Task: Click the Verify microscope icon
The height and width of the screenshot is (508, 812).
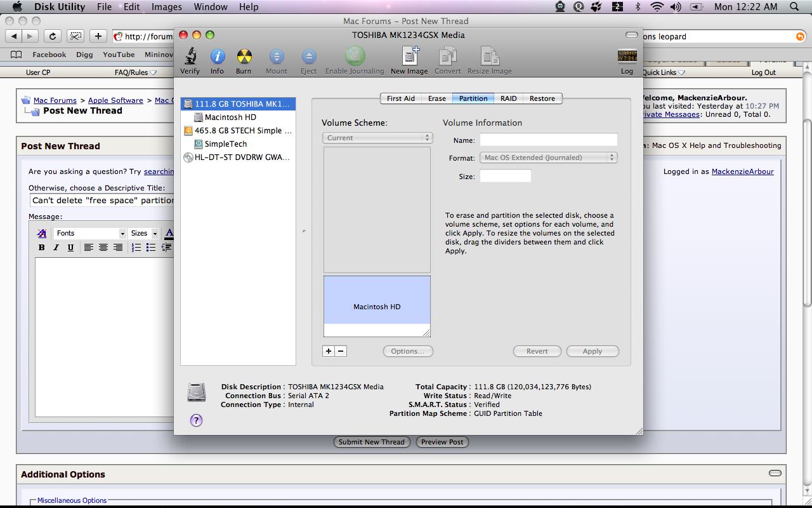Action: coord(190,57)
